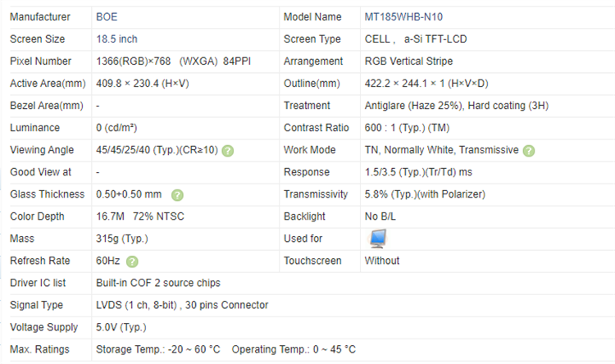Viewport: 615px width, 364px height.
Task: Click the RGB Vertical Stripe arrangement value
Action: point(408,61)
